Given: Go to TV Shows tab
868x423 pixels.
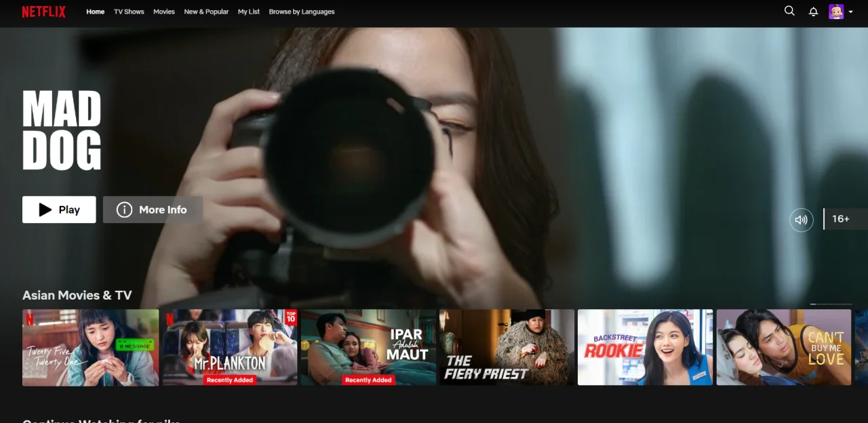Looking at the screenshot, I should 129,12.
